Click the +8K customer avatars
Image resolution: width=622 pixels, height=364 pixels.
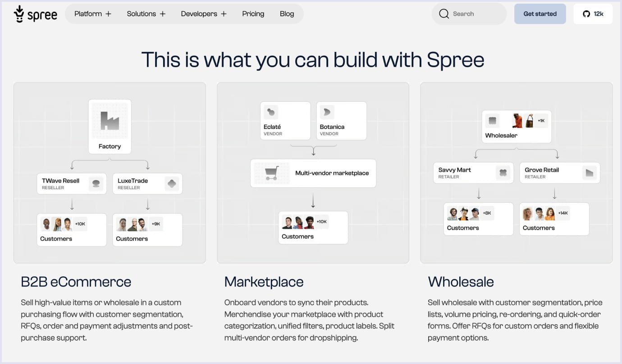(471, 213)
